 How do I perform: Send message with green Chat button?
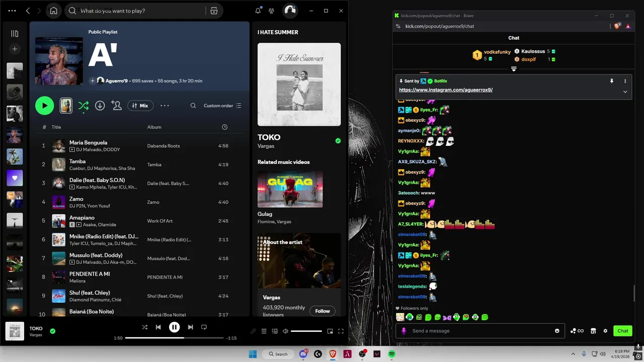coord(623,331)
